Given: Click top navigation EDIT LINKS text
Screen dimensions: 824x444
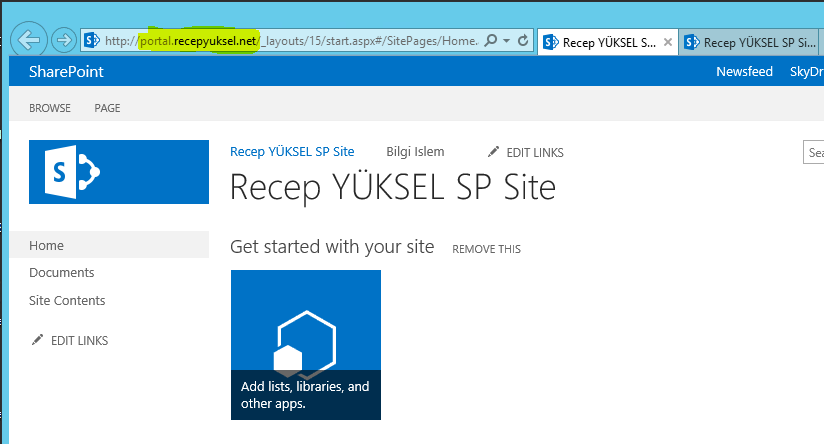Looking at the screenshot, I should [535, 152].
